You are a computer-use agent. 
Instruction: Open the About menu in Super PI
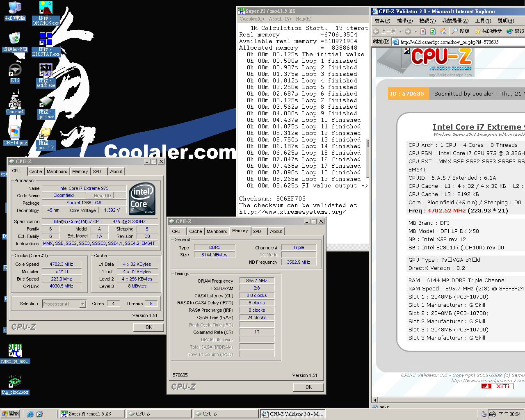click(280, 19)
